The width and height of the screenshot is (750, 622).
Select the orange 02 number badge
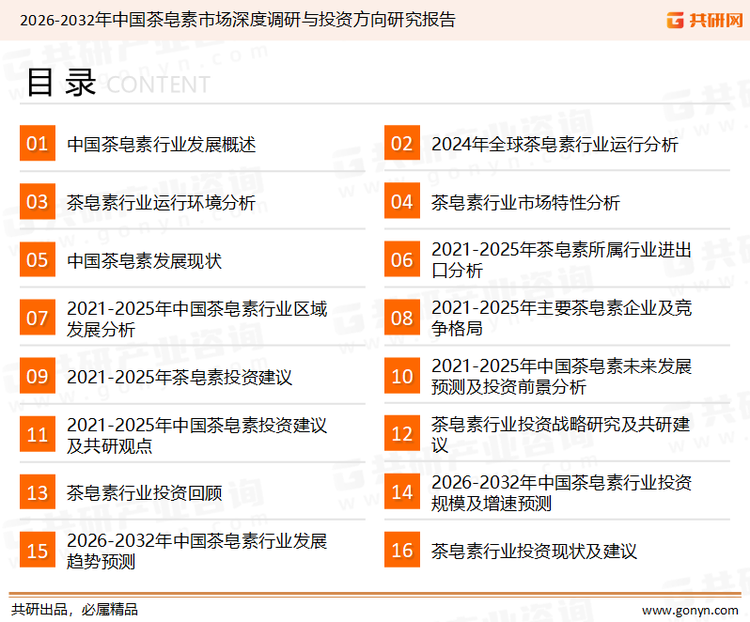(x=401, y=144)
